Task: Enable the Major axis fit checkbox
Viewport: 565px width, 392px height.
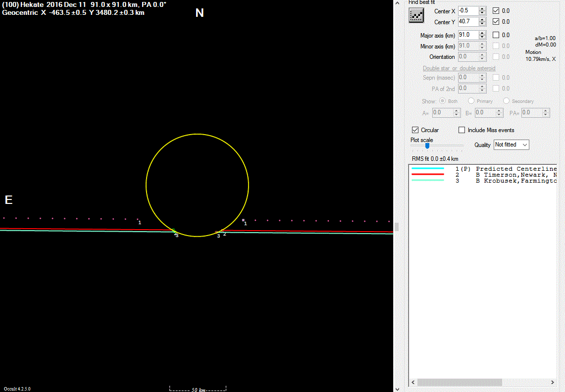Action: 496,35
